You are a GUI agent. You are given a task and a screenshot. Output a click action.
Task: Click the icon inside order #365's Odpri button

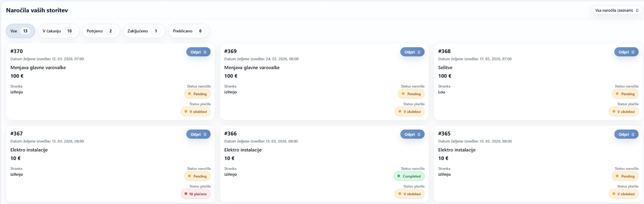tap(633, 134)
